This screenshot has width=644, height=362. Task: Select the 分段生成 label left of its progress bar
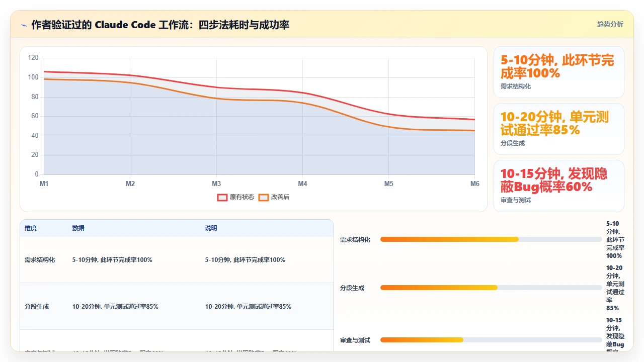[352, 288]
